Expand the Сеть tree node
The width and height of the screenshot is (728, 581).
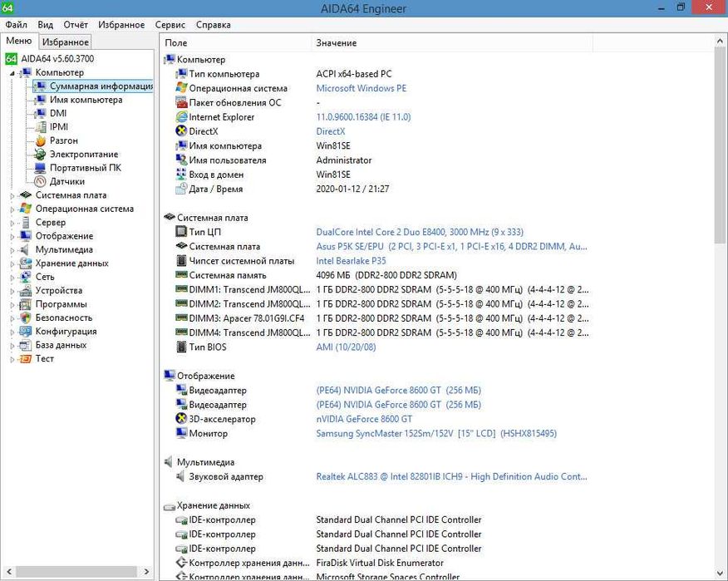pos(12,278)
